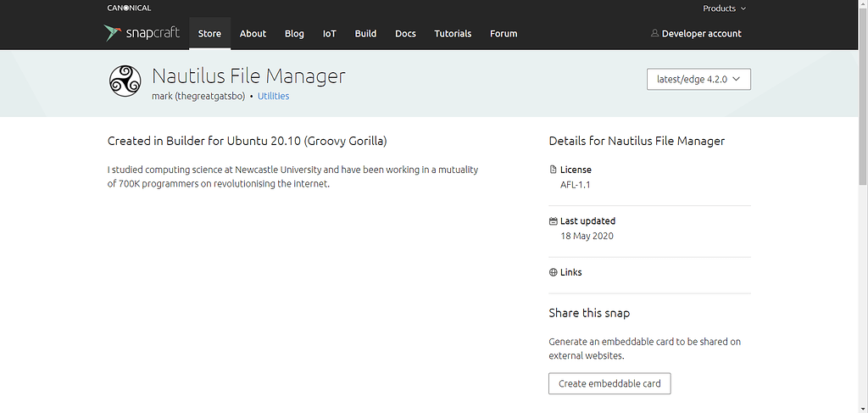Click the Utilities category link
Screen dimensions: 868x413
click(x=273, y=97)
